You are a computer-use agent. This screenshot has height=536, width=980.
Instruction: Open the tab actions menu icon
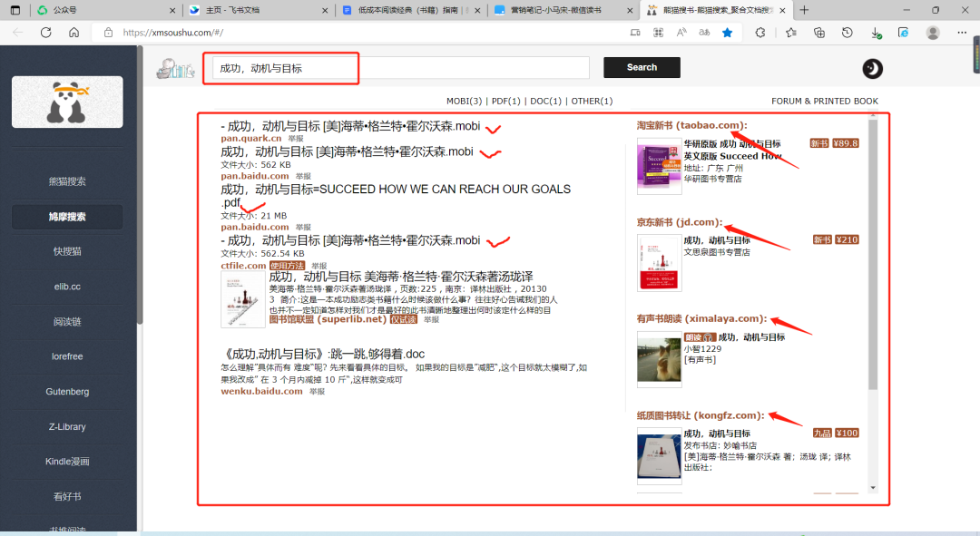[x=15, y=10]
